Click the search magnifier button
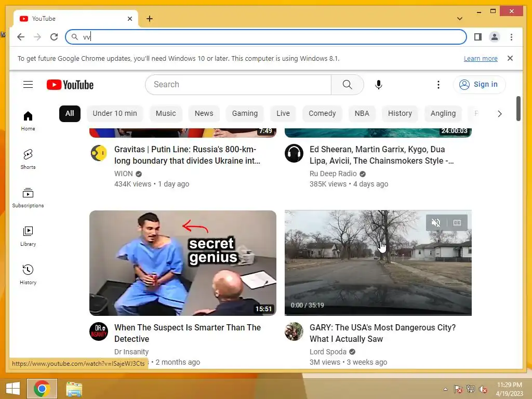 tap(347, 85)
